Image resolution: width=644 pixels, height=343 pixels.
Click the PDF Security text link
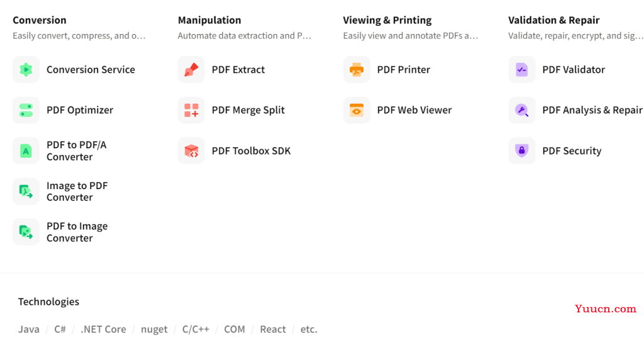572,151
